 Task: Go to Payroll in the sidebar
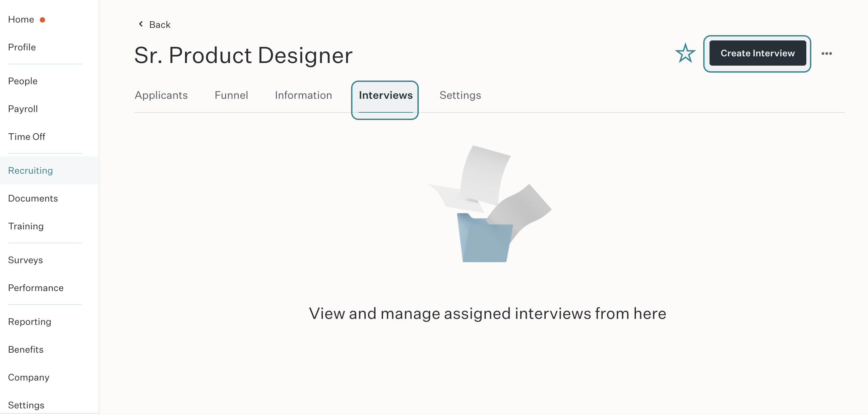pyautogui.click(x=23, y=109)
